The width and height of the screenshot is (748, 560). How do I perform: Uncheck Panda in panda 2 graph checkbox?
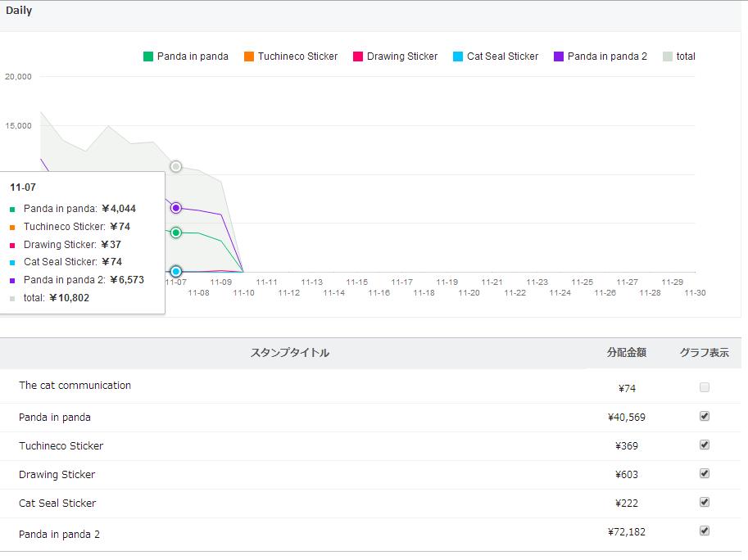[x=705, y=531]
